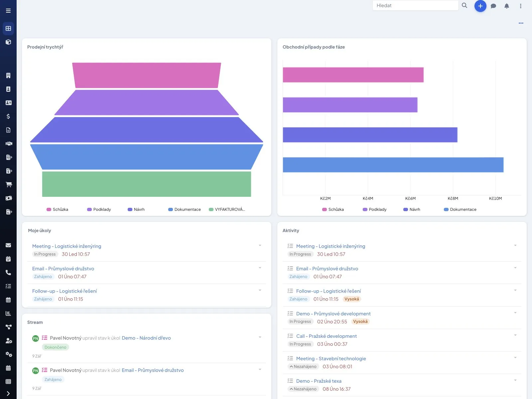Click the green funnel segment
The image size is (532, 399).
tap(147, 184)
